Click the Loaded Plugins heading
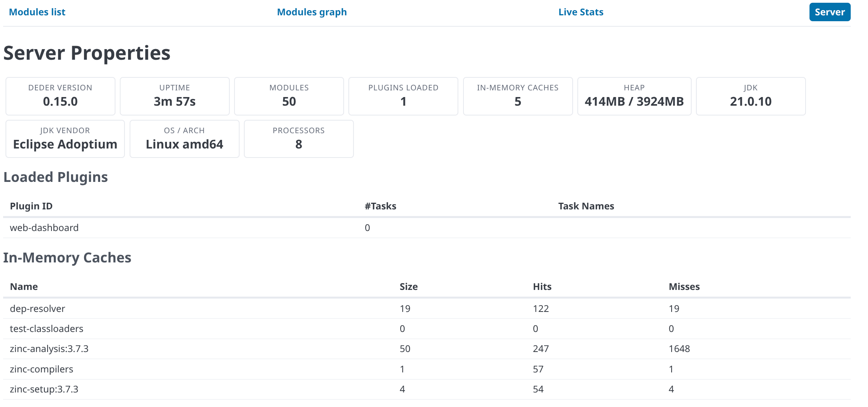This screenshot has height=407, width=868. (55, 177)
